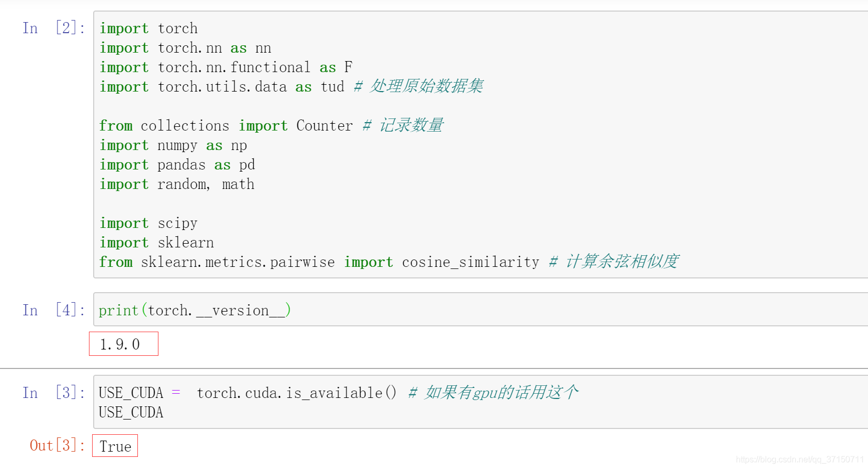Click the 'import torch' line in first cell
The height and width of the screenshot is (469, 868).
click(149, 28)
